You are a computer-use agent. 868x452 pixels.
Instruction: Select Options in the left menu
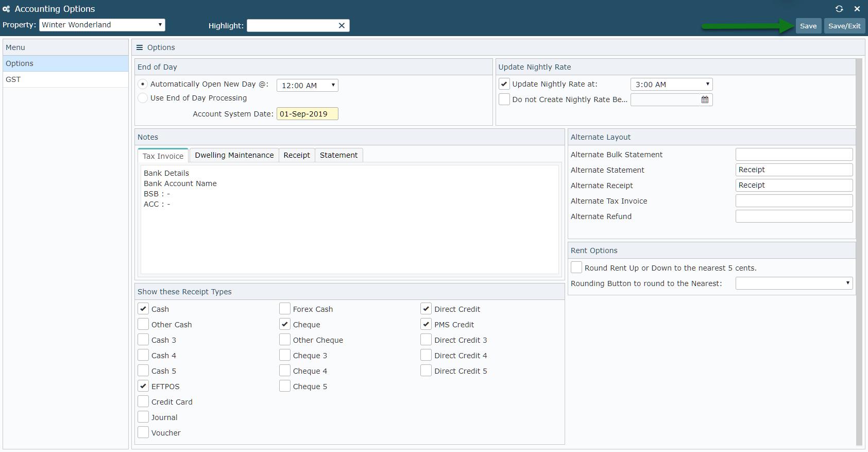pyautogui.click(x=65, y=63)
